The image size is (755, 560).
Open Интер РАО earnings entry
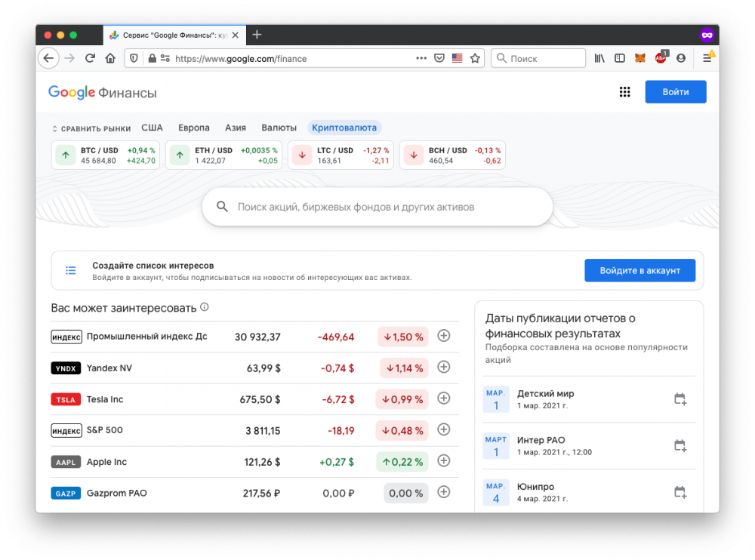tap(589, 446)
